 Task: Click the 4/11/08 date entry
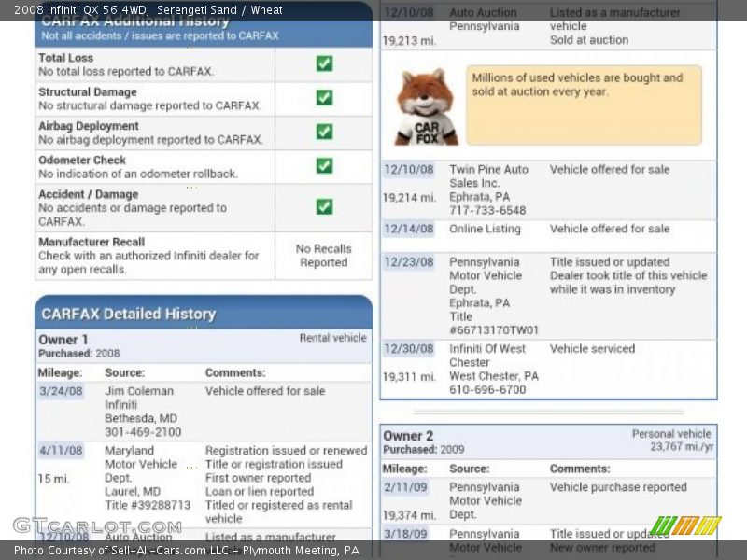coord(61,451)
